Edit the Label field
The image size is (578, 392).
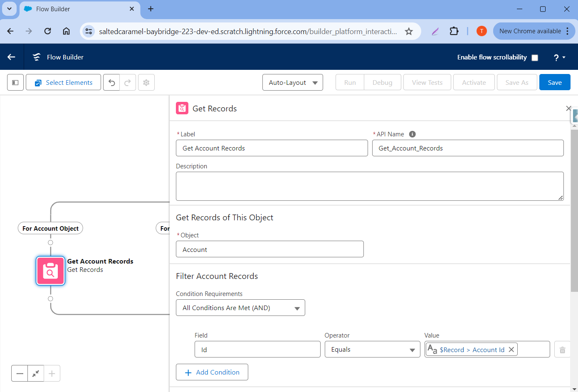pyautogui.click(x=272, y=148)
